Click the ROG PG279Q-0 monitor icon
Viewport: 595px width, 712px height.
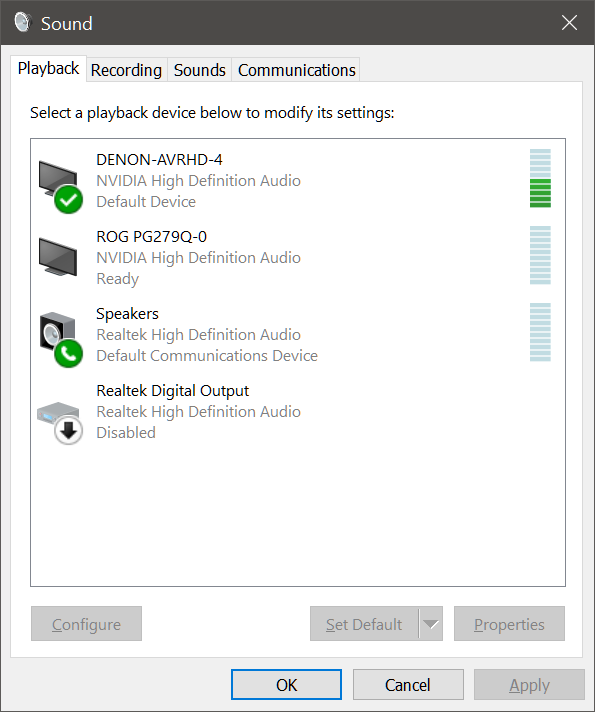58,257
